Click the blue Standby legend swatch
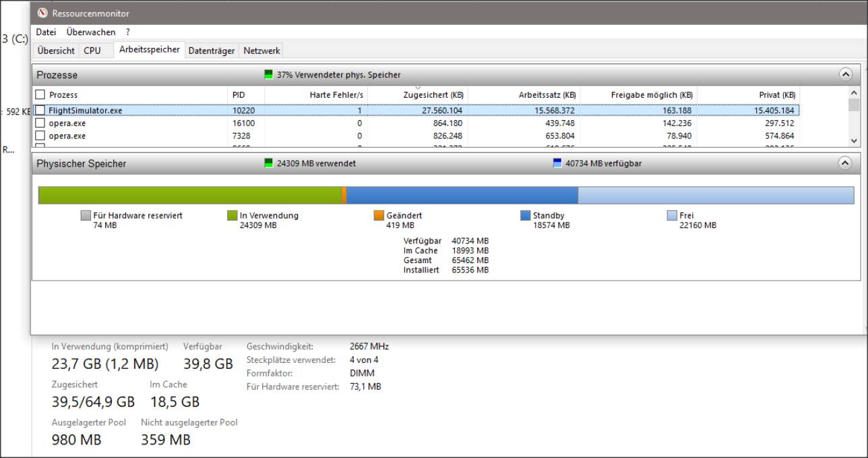Image resolution: width=868 pixels, height=458 pixels. point(525,215)
